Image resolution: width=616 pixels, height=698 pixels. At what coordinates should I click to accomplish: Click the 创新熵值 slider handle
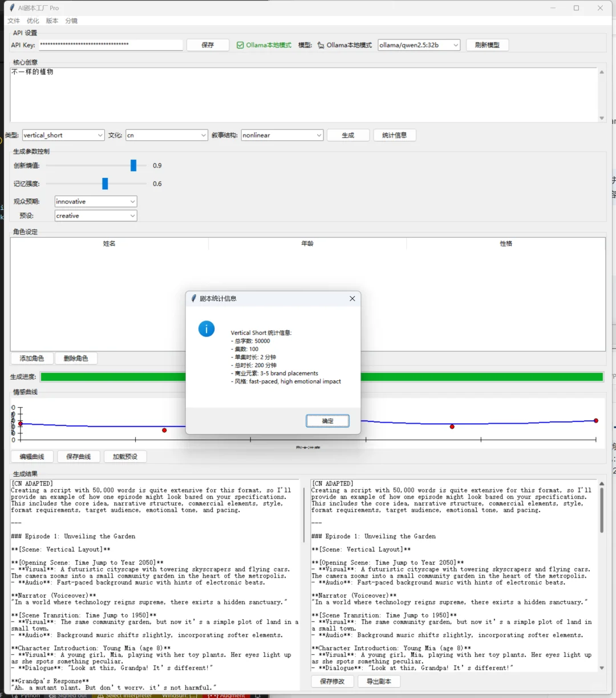pos(133,165)
